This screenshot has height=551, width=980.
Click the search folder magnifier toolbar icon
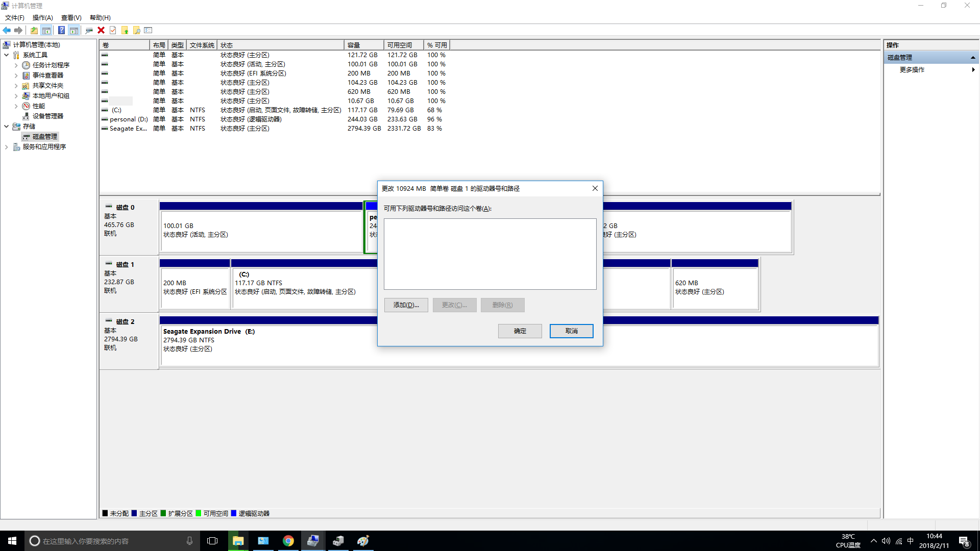137,30
